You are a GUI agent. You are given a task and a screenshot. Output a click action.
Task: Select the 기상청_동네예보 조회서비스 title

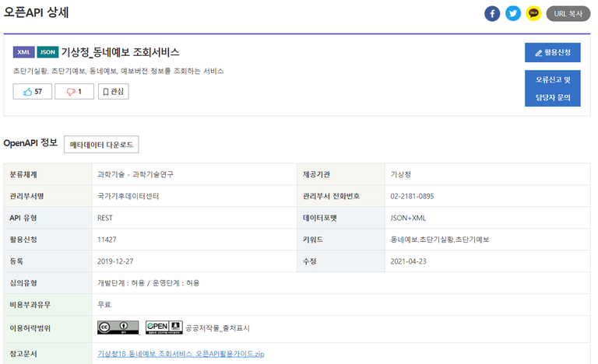click(120, 52)
